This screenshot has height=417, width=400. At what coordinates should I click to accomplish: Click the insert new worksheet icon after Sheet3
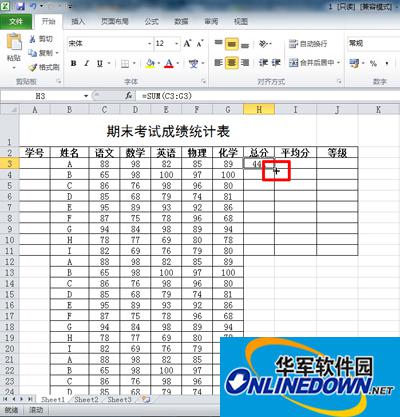[x=146, y=399]
